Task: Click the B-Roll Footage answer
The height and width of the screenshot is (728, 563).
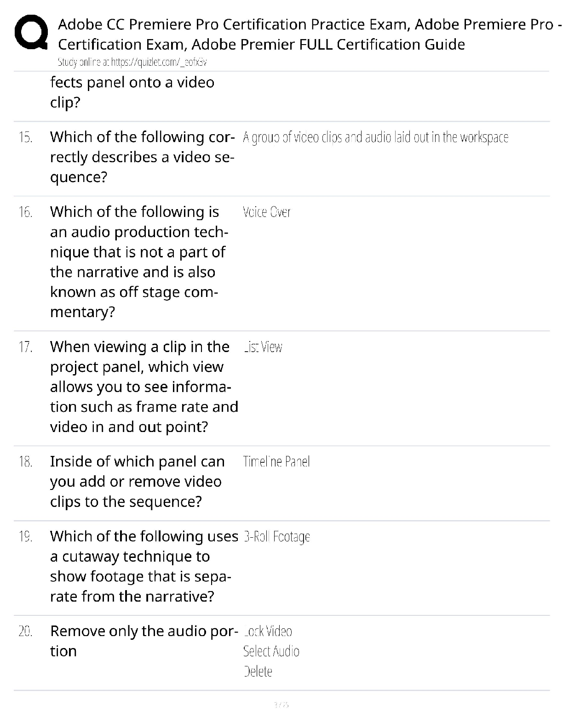Action: [x=276, y=536]
